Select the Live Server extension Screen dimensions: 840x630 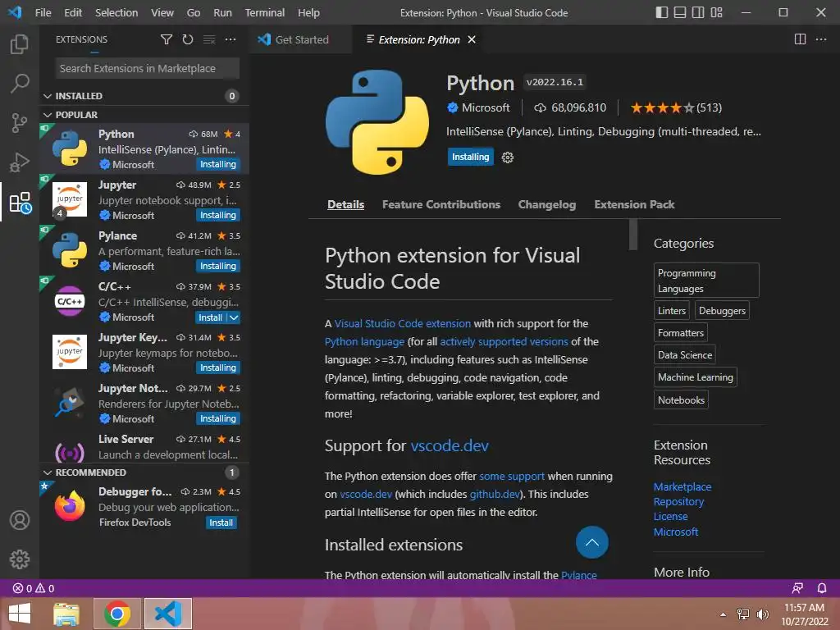(144, 447)
